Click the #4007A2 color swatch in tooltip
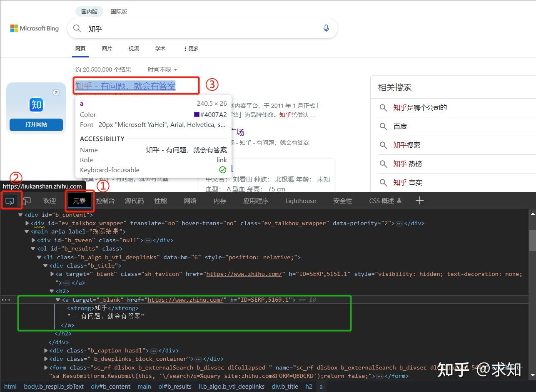 (x=197, y=114)
